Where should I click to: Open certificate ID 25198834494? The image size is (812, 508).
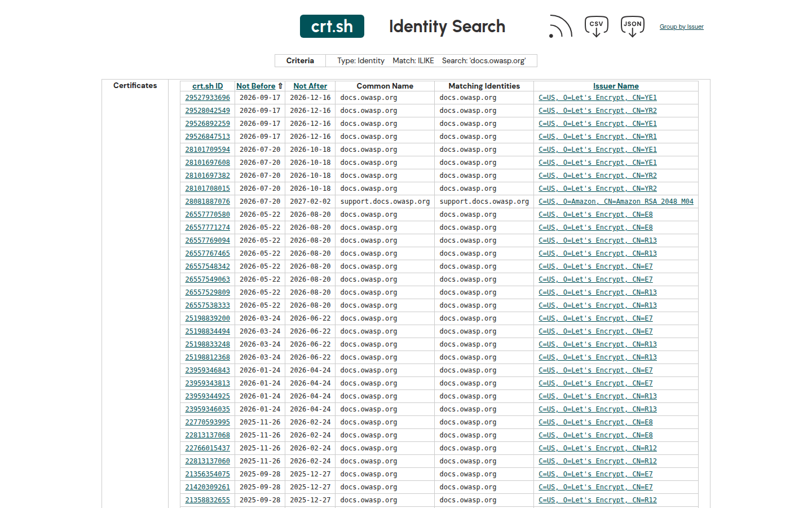(x=208, y=331)
